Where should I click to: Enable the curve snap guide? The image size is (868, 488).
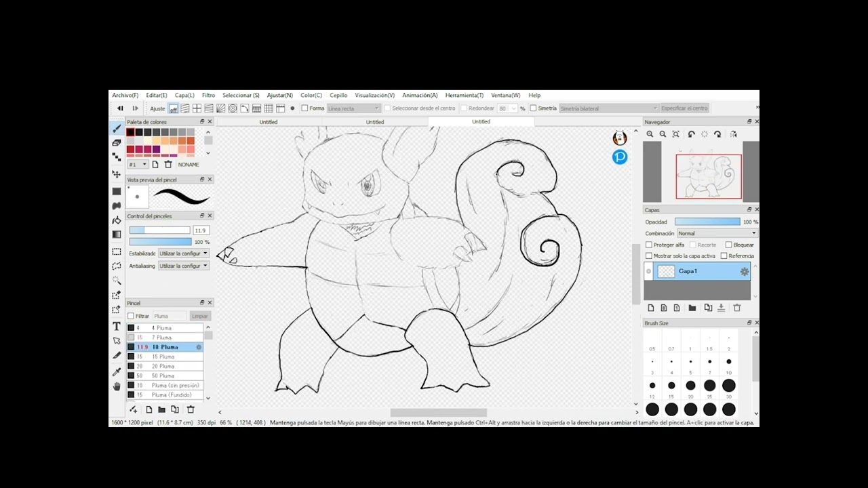pyautogui.click(x=245, y=108)
